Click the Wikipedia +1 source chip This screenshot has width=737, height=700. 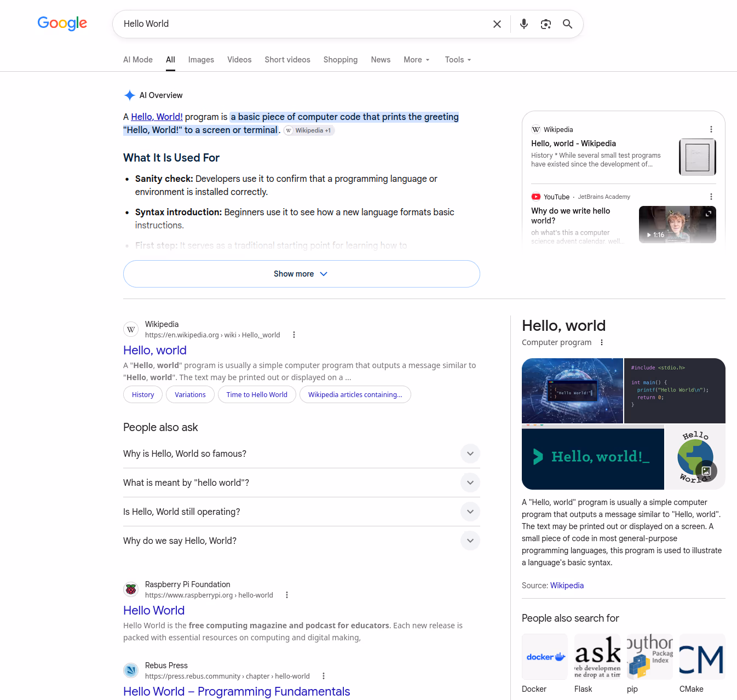pos(309,130)
